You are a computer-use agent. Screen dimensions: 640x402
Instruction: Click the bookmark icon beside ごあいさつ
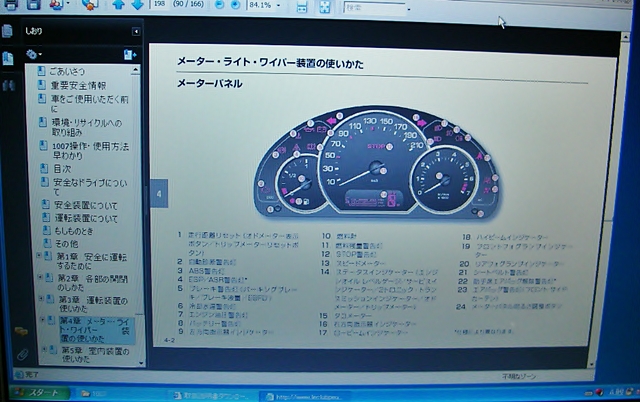41,71
